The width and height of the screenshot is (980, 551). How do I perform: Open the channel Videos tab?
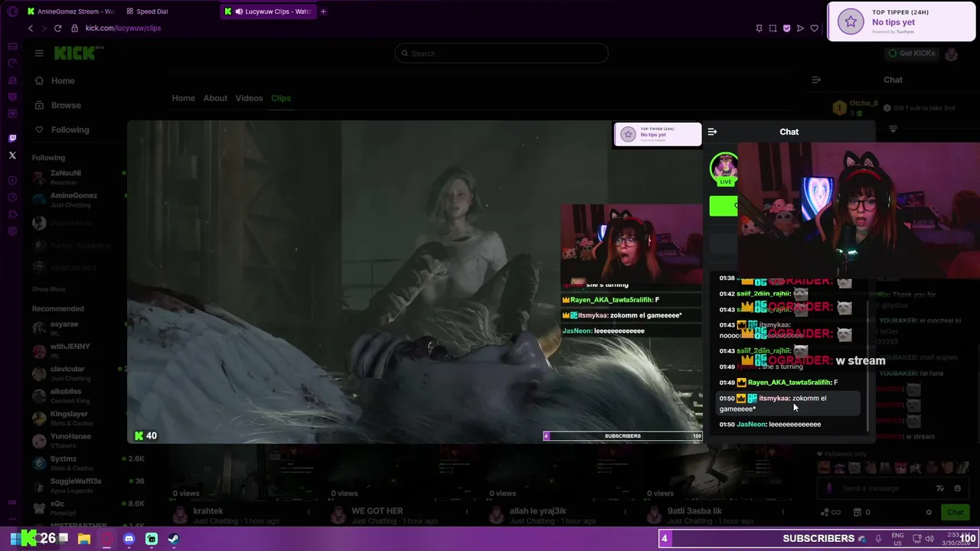[249, 98]
